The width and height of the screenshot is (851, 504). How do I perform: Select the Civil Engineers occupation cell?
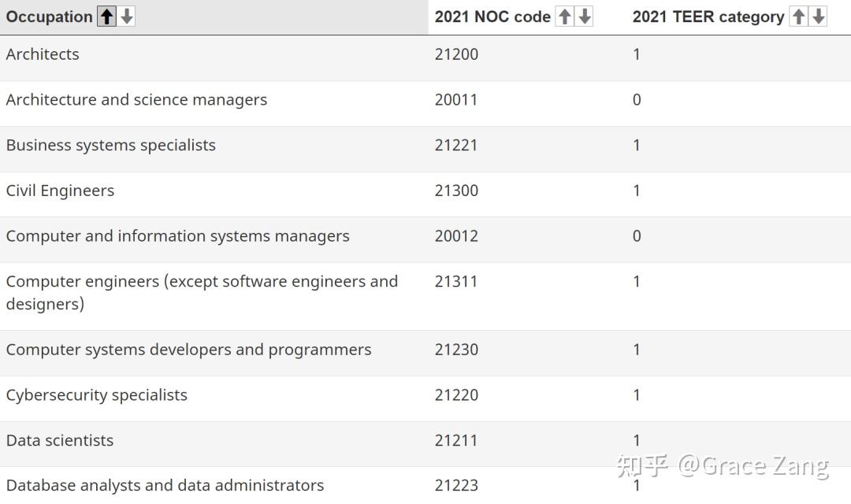[60, 191]
